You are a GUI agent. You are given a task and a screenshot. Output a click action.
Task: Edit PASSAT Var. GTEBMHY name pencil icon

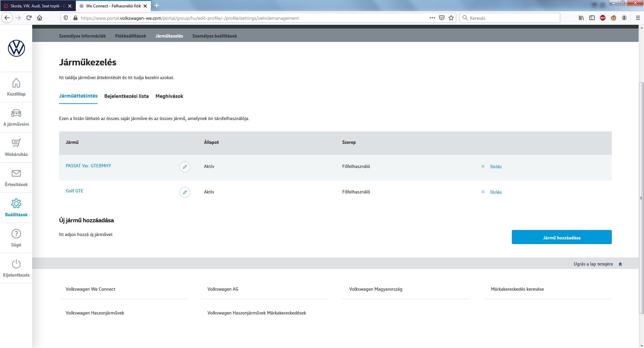coord(185,167)
